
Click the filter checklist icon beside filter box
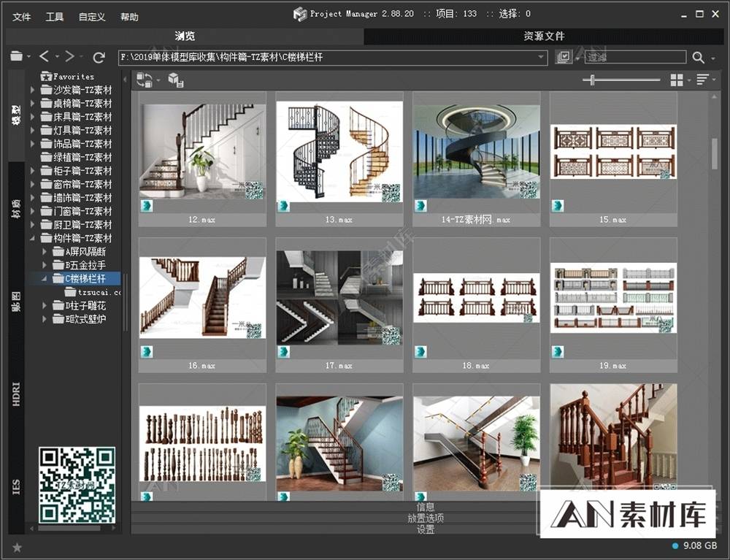click(563, 57)
